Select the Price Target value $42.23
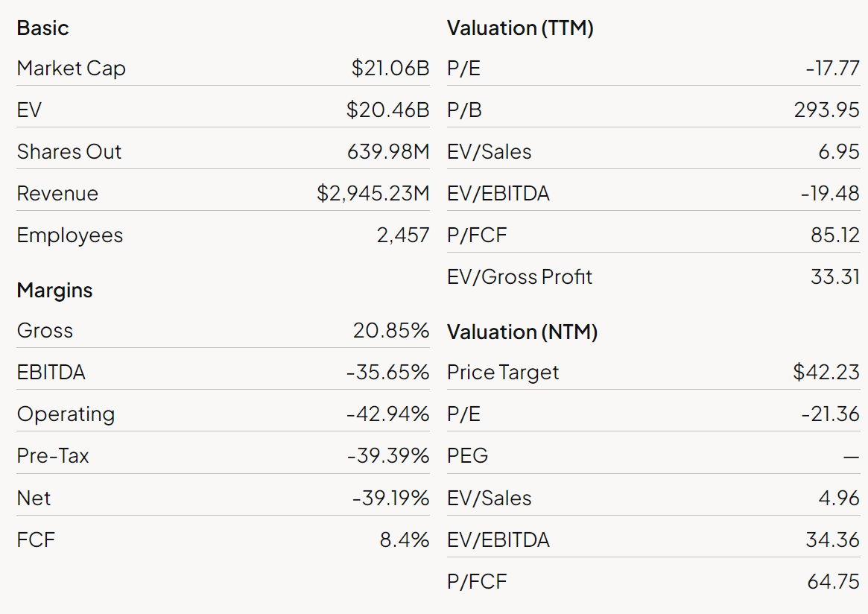Image resolution: width=868 pixels, height=614 pixels. coord(826,373)
